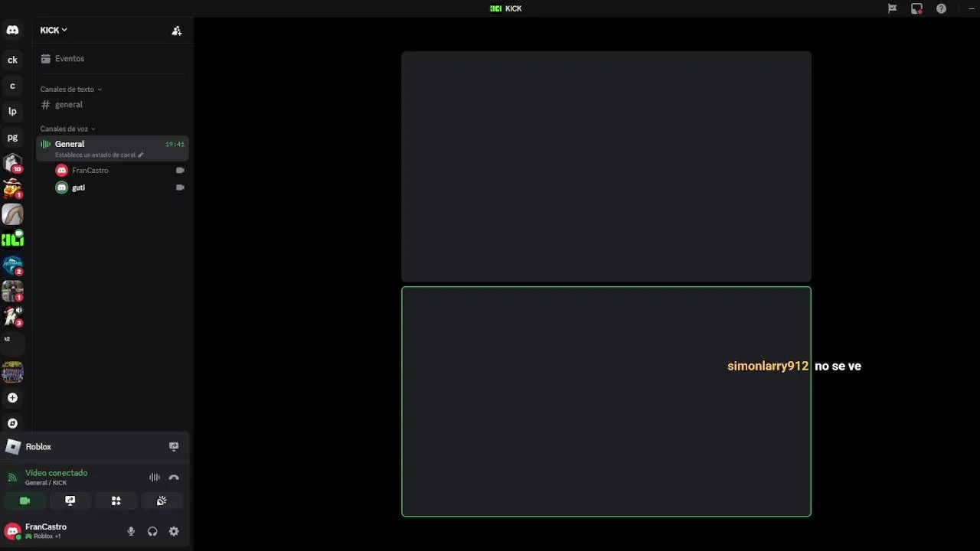
Task: Click the green-outlined lower video tile
Action: [x=606, y=402]
